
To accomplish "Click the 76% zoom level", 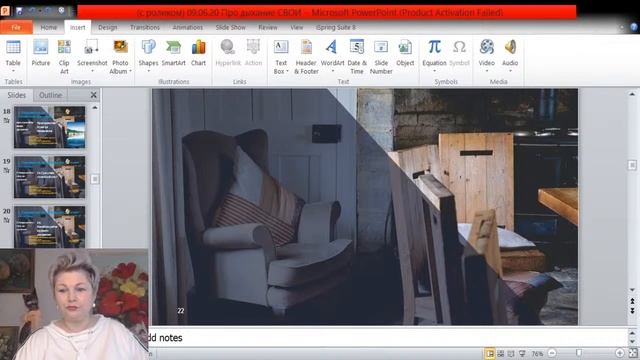I will [537, 353].
